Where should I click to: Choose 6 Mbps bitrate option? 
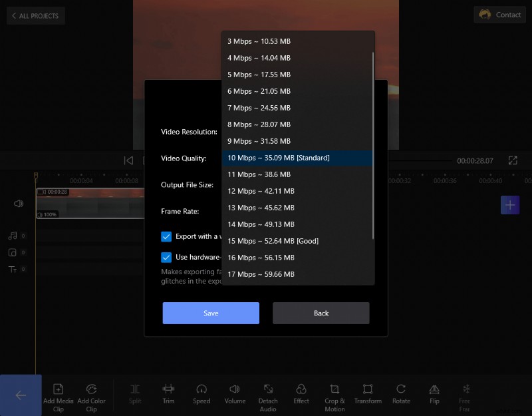point(259,91)
